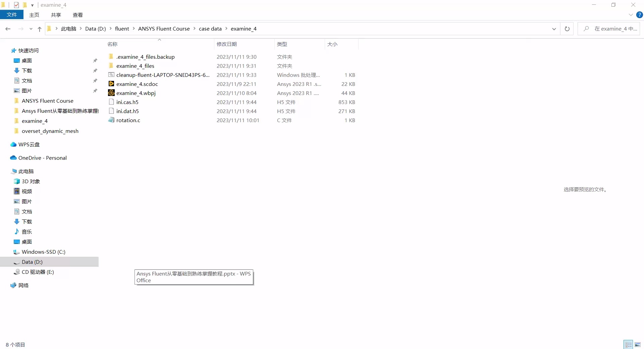Image resolution: width=644 pixels, height=349 pixels.
Task: Click the 'case data' breadcrumb segment
Action: [210, 29]
